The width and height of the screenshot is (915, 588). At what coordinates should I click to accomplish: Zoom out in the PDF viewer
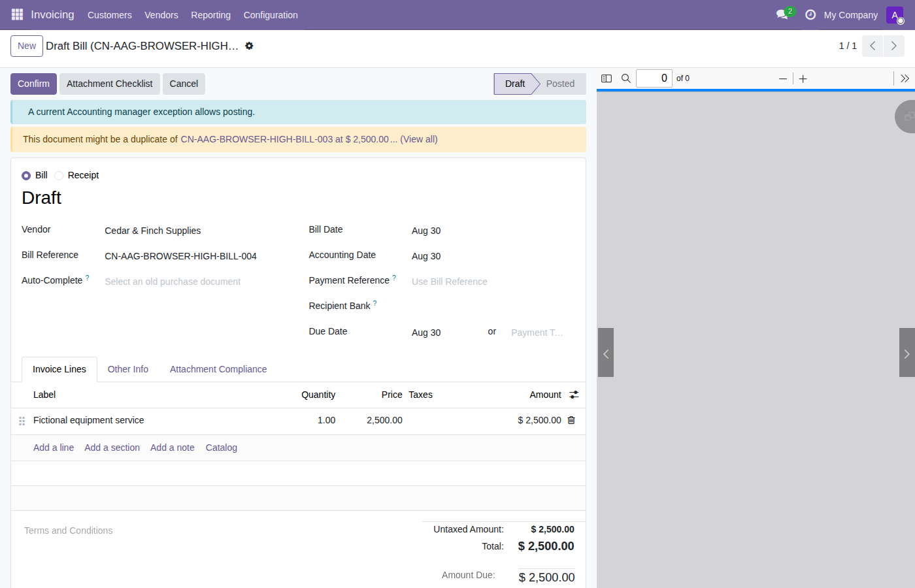click(x=783, y=78)
